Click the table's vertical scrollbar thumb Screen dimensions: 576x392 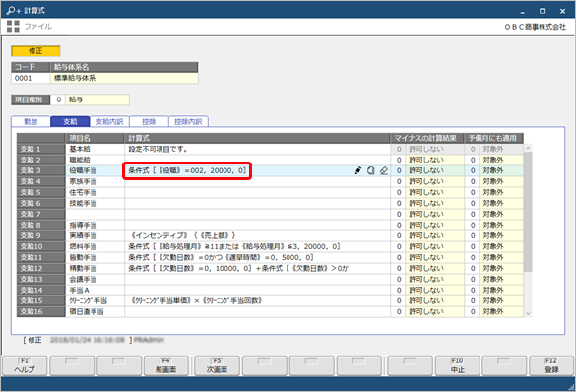[x=528, y=212]
